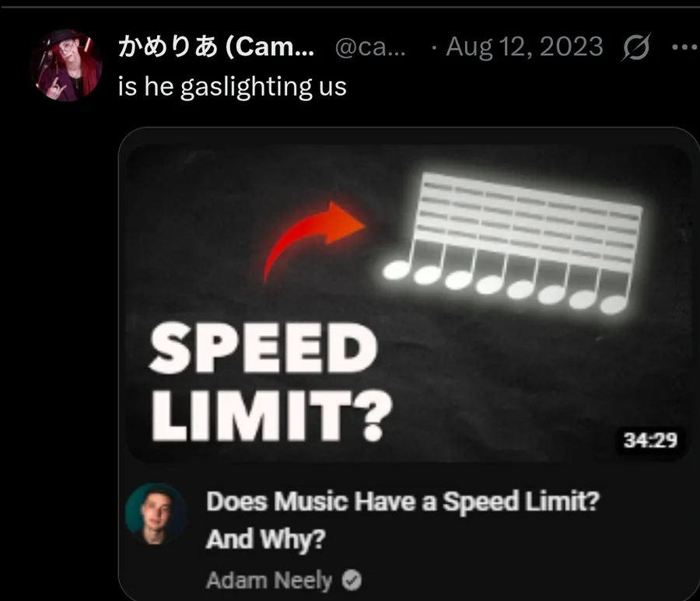The height and width of the screenshot is (601, 700).
Task: Open the three-dot more options menu
Action: point(685,47)
